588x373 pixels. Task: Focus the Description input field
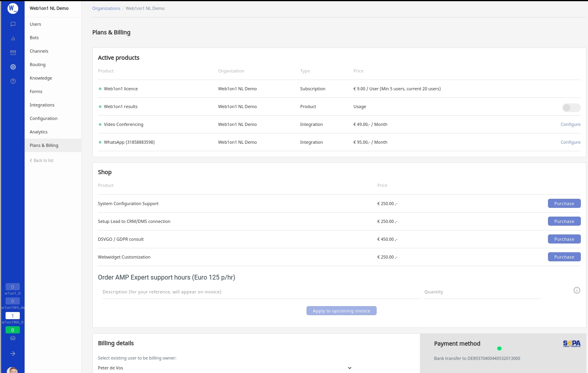[x=261, y=292]
